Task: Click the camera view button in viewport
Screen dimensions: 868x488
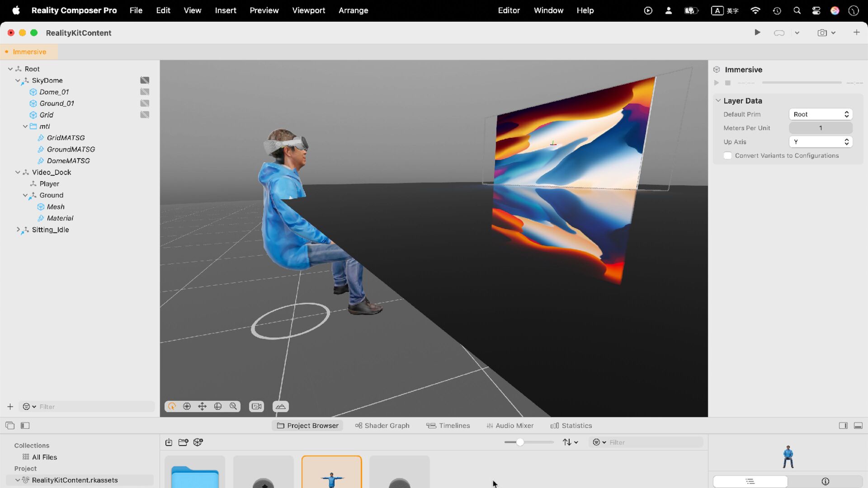Action: [257, 406]
